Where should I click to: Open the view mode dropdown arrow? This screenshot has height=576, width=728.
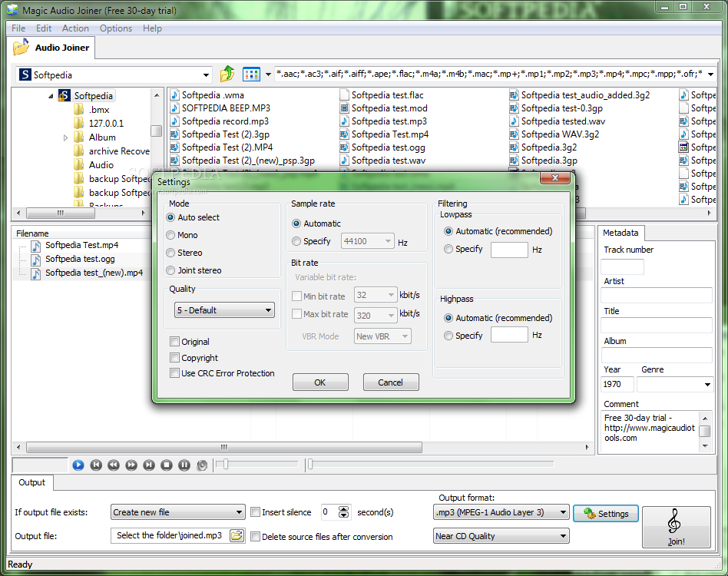coord(268,74)
